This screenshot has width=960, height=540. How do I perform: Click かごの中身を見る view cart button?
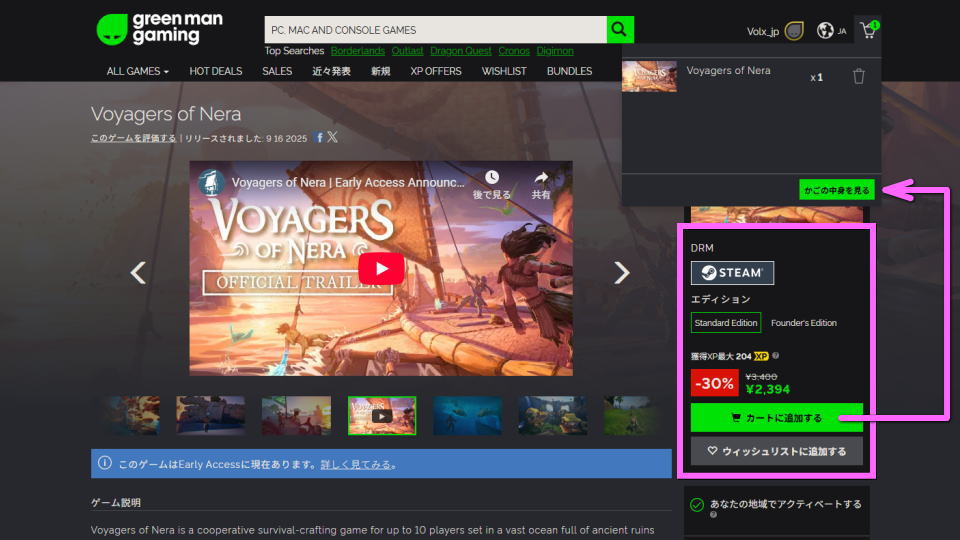click(836, 190)
